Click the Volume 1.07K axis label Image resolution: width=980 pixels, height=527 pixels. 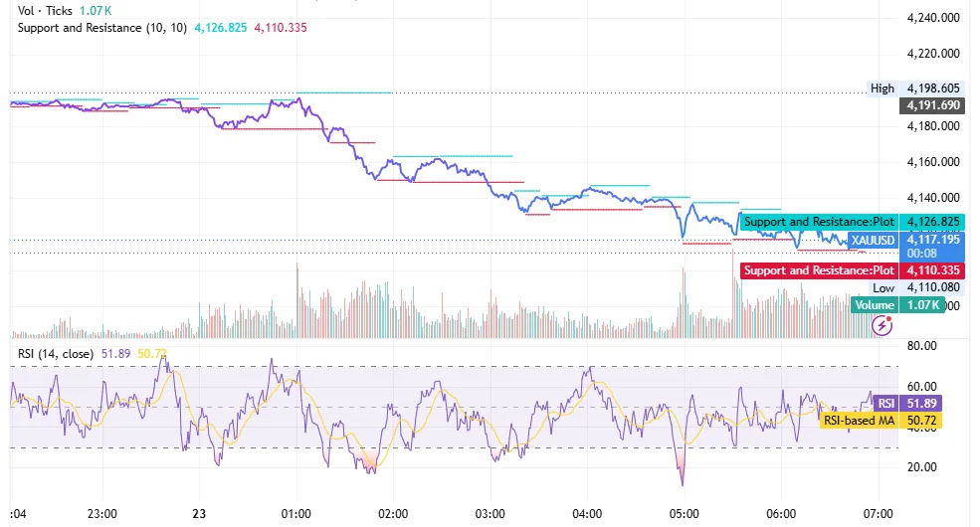pyautogui.click(x=896, y=305)
